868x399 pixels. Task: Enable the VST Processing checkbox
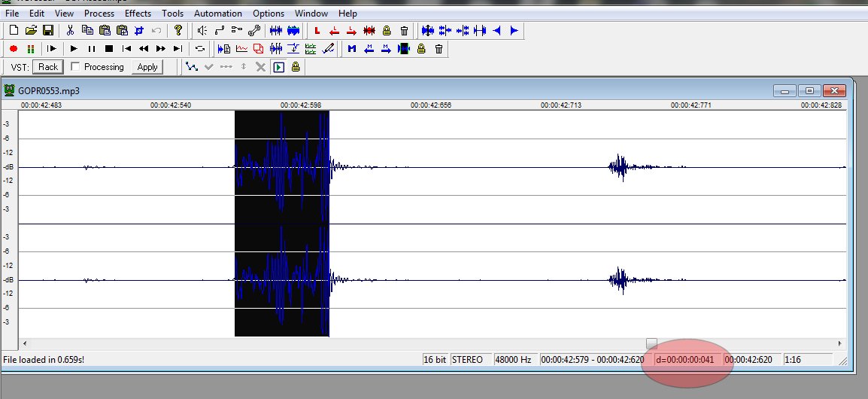tap(76, 66)
